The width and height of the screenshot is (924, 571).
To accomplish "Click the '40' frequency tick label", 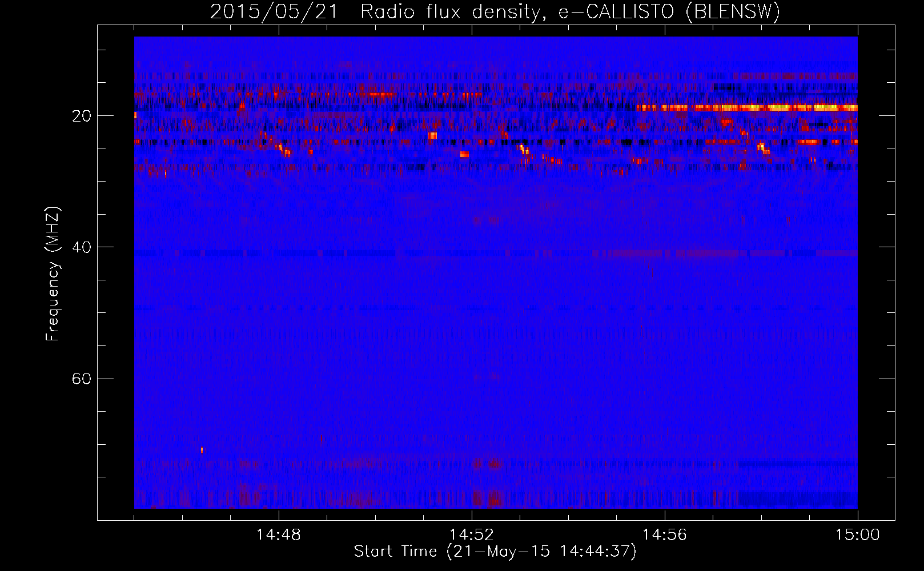I will [x=82, y=247].
